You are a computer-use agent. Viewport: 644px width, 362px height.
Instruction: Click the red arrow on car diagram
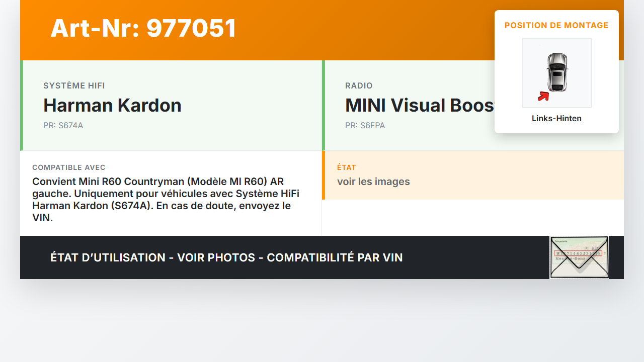click(x=543, y=96)
